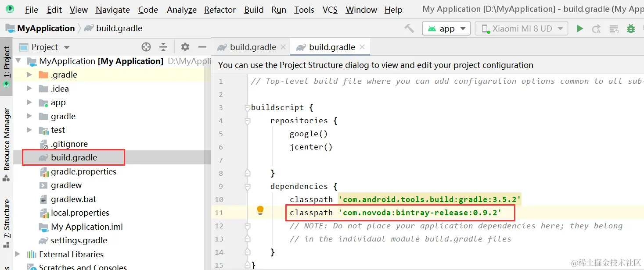Click the Apply Code Changes icon
644x270 pixels.
[614, 29]
